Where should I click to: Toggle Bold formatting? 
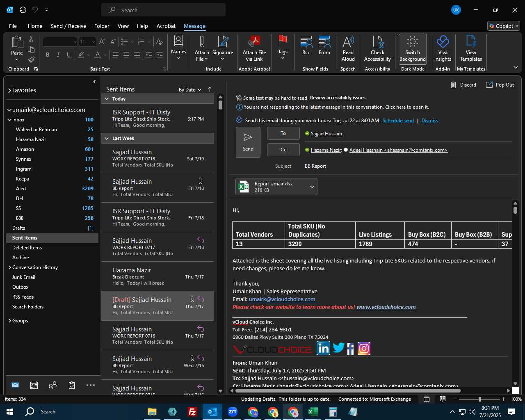point(48,55)
